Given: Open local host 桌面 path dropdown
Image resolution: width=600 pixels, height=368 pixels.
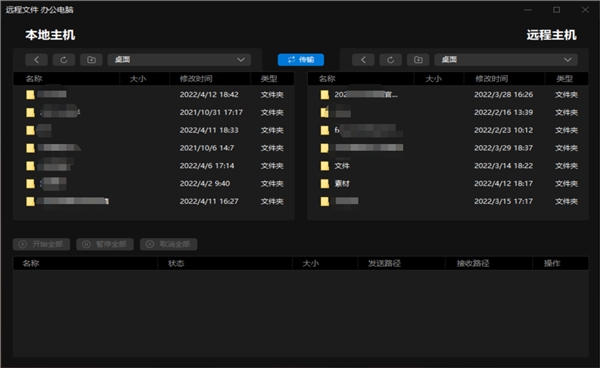Looking at the screenshot, I should tap(179, 60).
